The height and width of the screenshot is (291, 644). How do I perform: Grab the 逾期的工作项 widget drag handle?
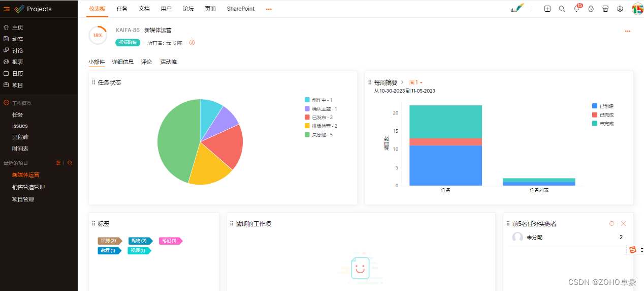pyautogui.click(x=232, y=224)
